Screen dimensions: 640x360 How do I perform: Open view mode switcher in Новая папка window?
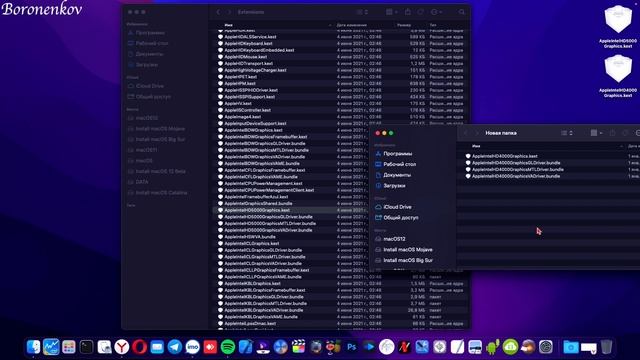point(567,133)
